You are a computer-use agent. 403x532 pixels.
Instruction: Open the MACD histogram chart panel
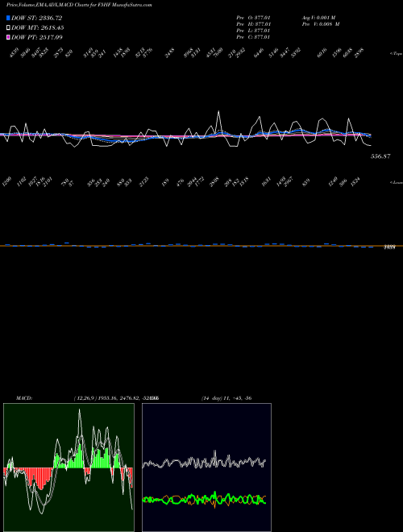coord(69,468)
